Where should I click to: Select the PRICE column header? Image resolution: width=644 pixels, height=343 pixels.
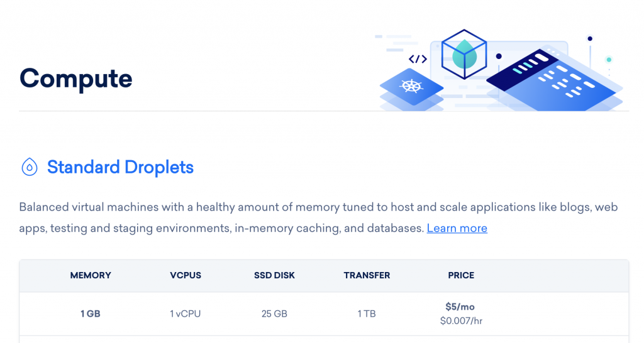461,275
